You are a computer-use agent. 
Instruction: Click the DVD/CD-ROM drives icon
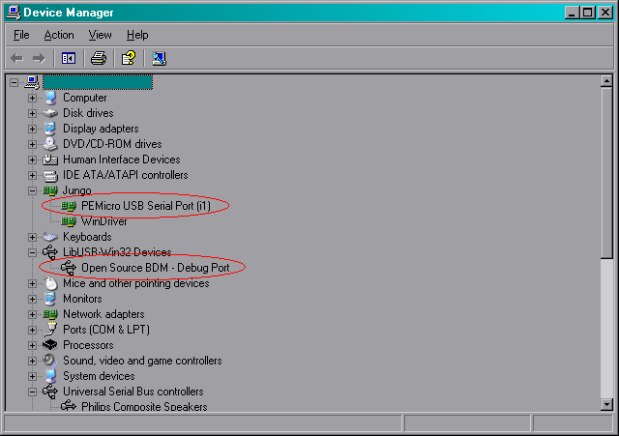[50, 144]
